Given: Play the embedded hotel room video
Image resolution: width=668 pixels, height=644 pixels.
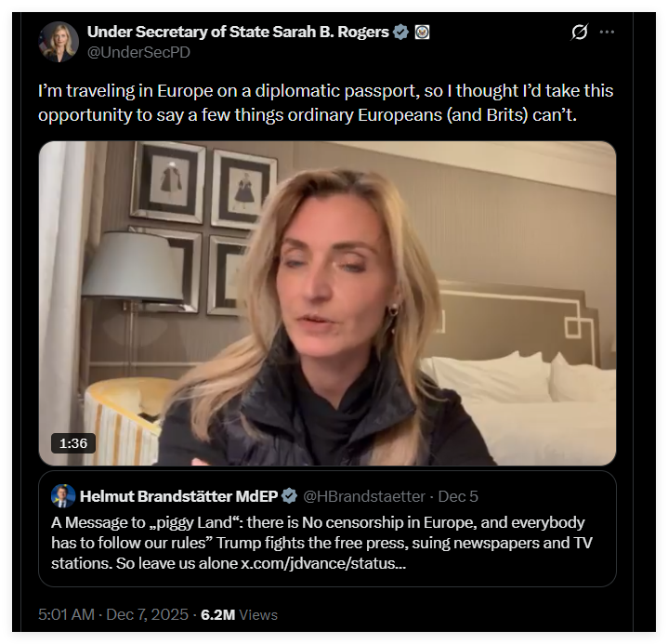Looking at the screenshot, I should [x=327, y=303].
